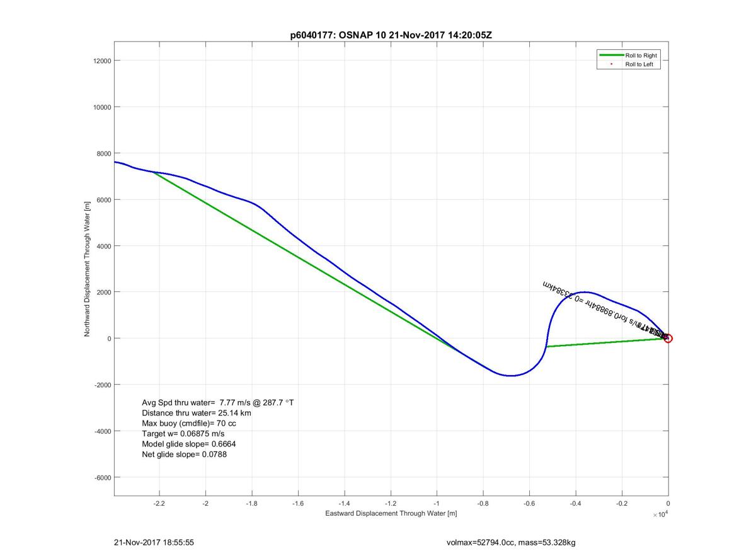The height and width of the screenshot is (558, 756).
Task: Click the timestamp 21-Nov-2017 18:55:55
Action: coord(154,542)
